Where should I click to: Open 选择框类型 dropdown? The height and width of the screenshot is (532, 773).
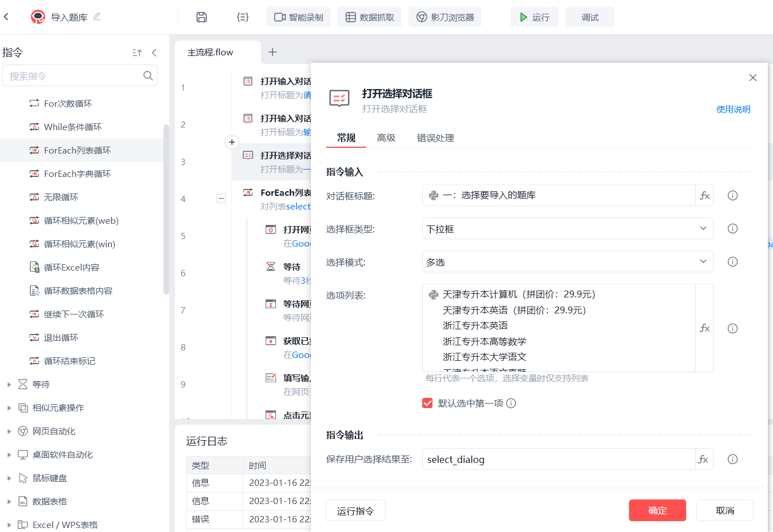point(567,228)
